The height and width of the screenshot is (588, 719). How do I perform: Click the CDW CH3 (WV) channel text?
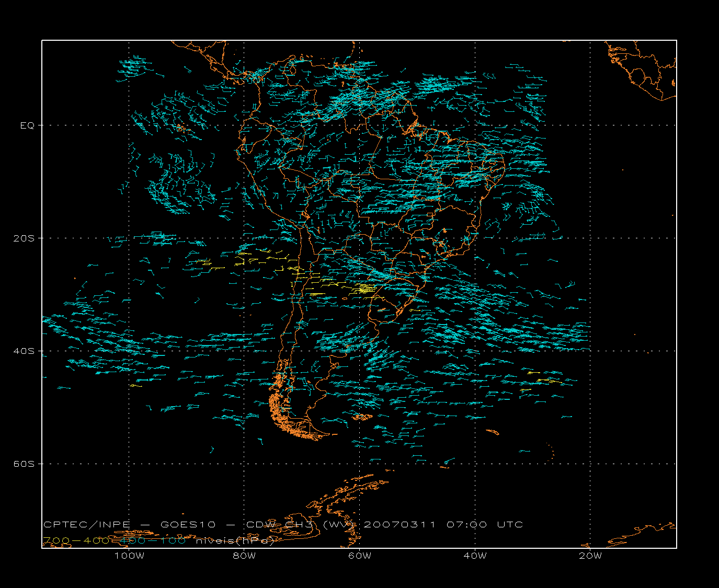pos(301,525)
